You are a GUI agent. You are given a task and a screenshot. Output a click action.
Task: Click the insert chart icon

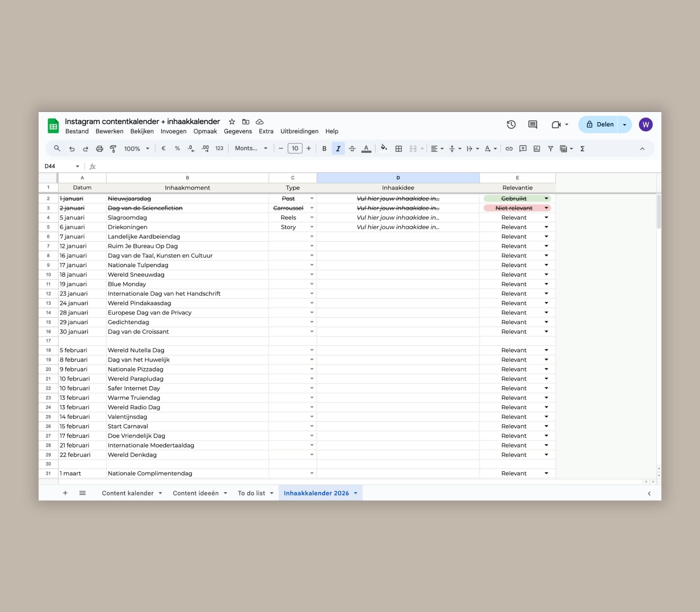click(537, 149)
